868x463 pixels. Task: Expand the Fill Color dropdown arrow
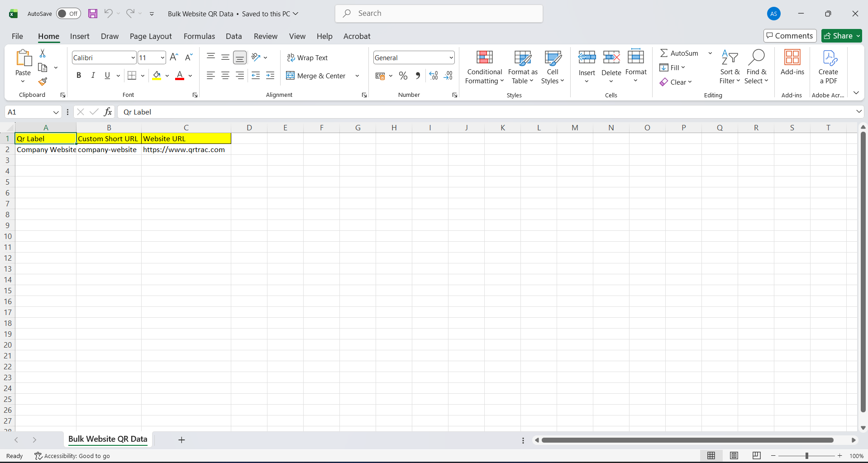coord(167,76)
